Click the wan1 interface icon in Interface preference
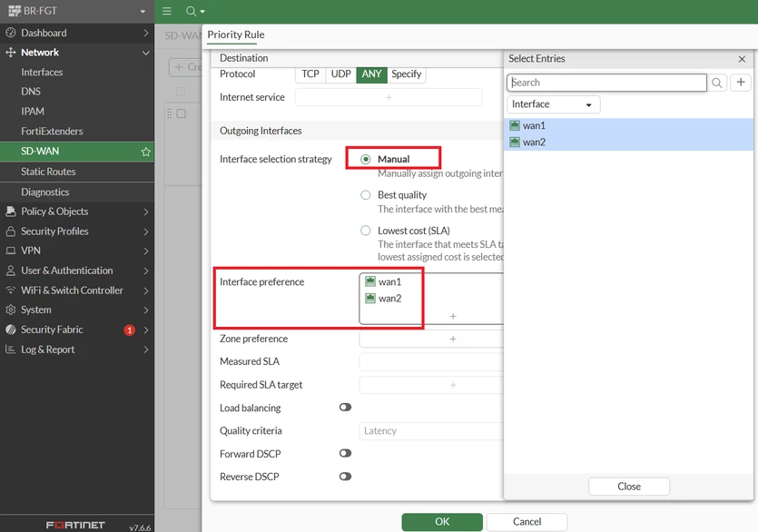Viewport: 758px width, 532px height. [370, 281]
